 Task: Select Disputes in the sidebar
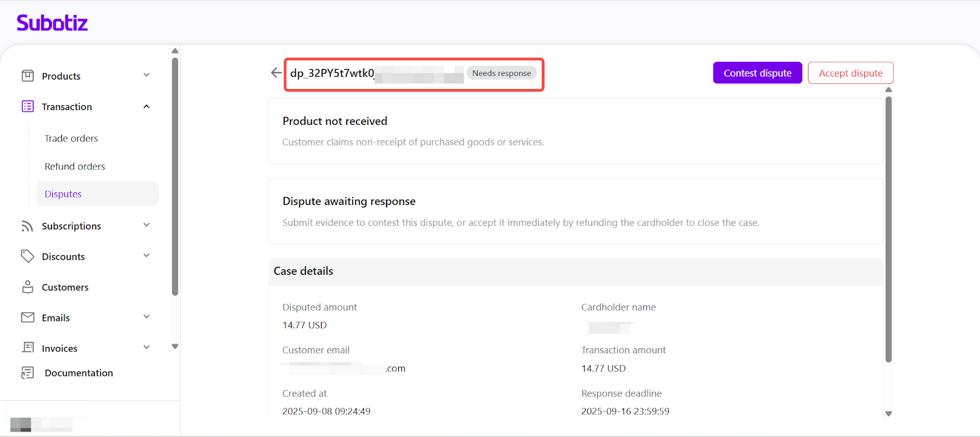coord(63,194)
